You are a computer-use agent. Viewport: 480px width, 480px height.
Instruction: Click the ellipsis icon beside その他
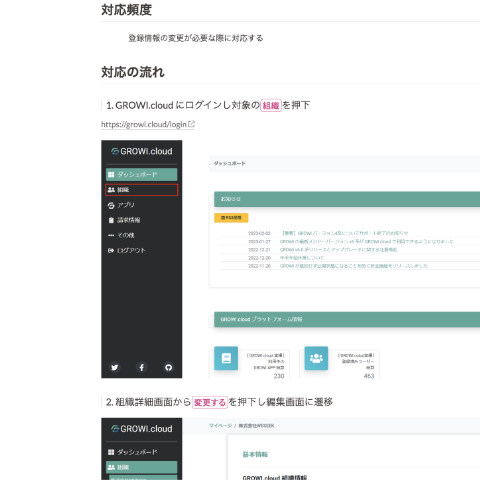coord(111,235)
